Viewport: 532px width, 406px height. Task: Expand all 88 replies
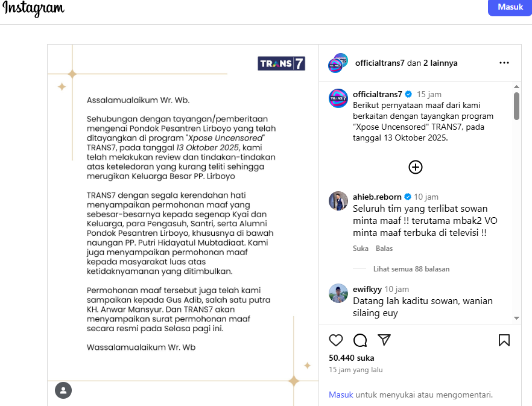(411, 269)
